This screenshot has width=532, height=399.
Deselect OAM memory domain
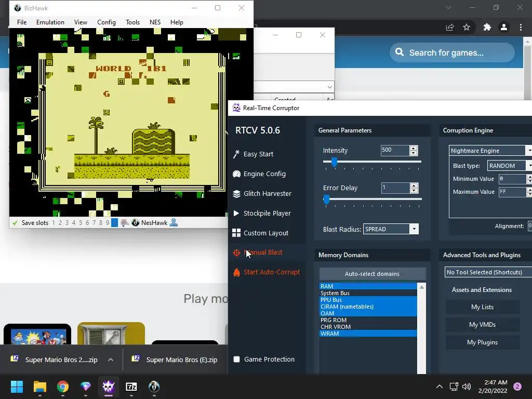tap(368, 313)
